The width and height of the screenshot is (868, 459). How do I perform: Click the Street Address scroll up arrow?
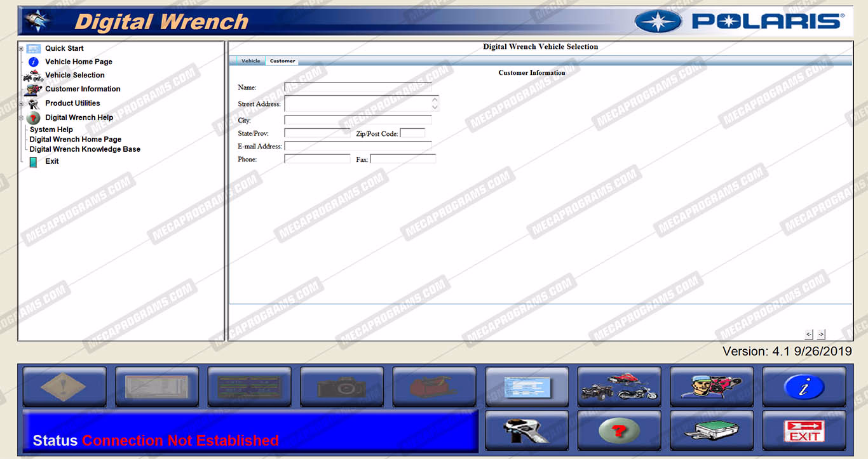click(x=435, y=100)
